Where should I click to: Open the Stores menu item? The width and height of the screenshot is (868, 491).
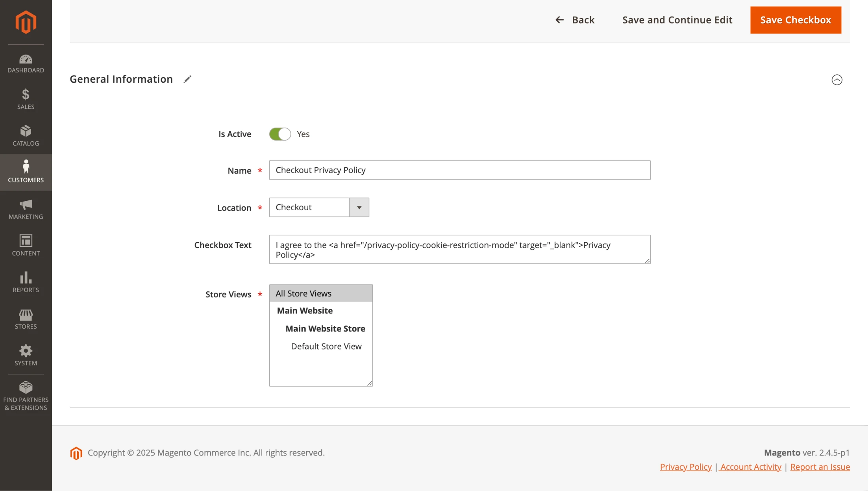pyautogui.click(x=25, y=319)
